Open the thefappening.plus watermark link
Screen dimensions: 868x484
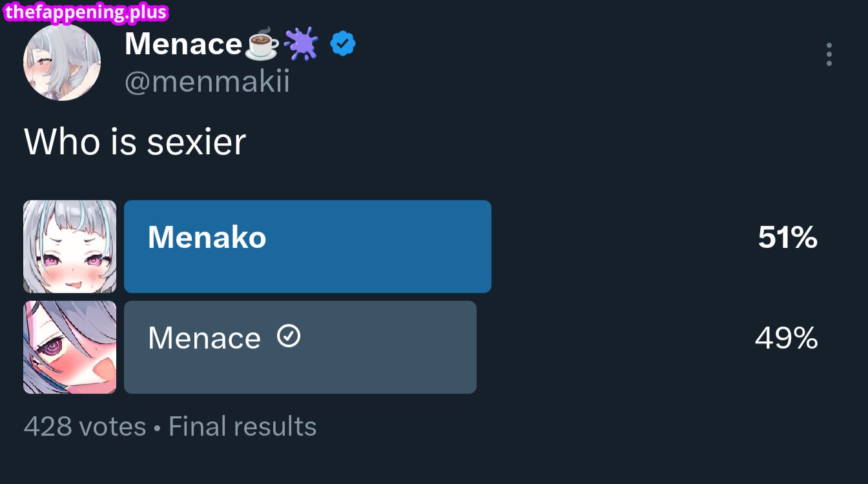tap(84, 11)
